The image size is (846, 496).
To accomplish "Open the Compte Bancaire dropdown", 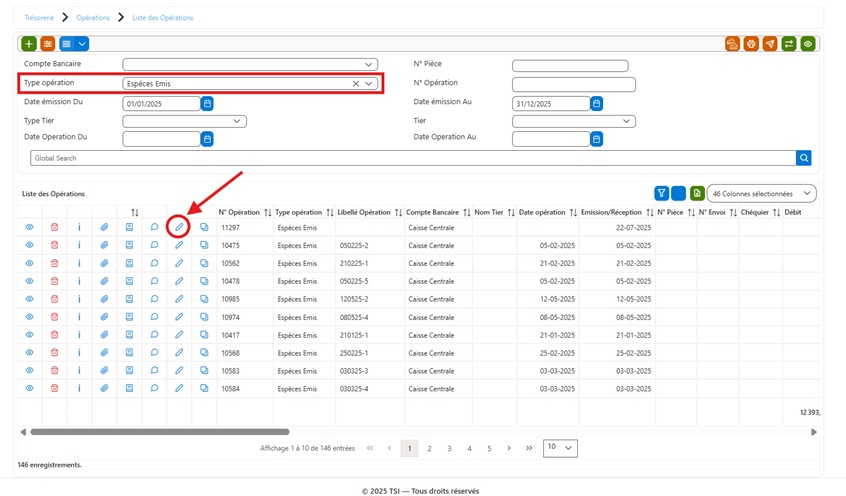I will pos(250,65).
